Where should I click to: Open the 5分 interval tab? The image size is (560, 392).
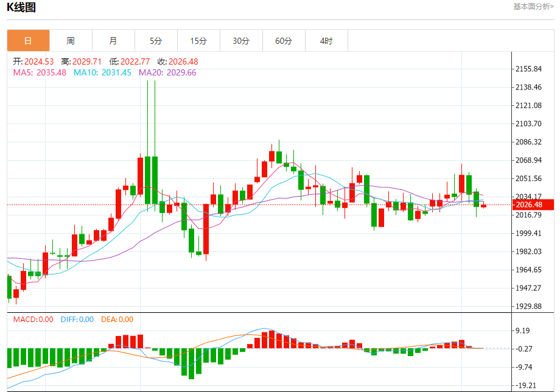point(156,41)
